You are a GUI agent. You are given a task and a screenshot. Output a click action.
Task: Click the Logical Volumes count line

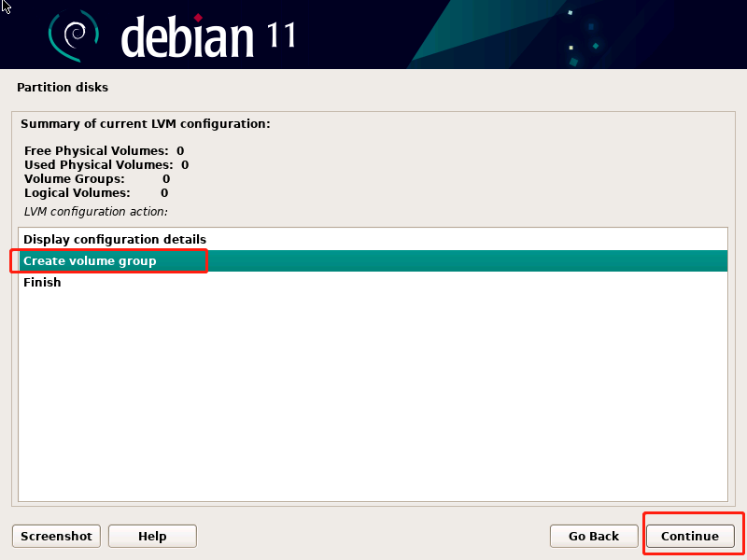coord(96,193)
